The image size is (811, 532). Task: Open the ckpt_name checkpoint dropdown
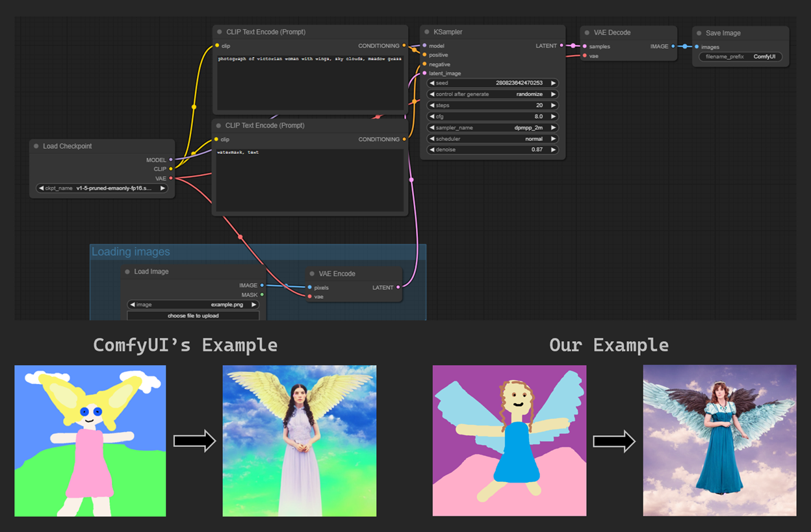coord(102,188)
